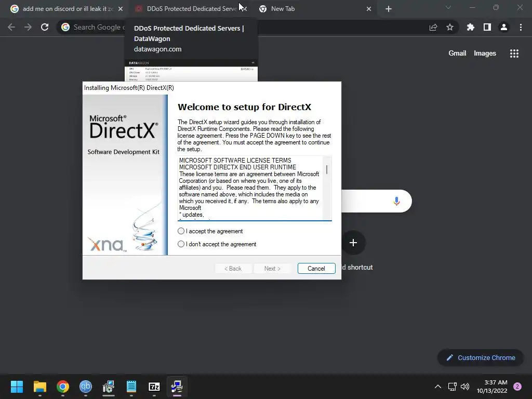Select 'I accept the agreement' radio button
Viewport: 532px width, 399px height.
pyautogui.click(x=181, y=231)
